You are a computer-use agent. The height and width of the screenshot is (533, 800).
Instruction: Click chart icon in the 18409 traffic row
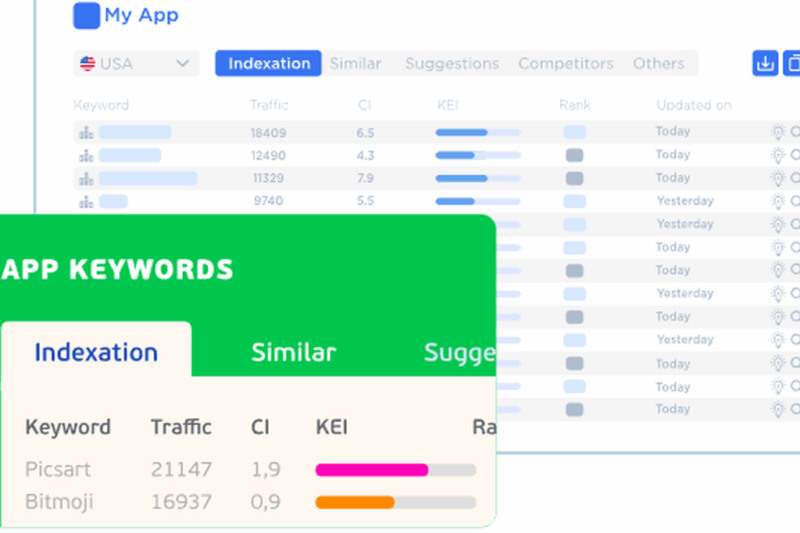click(86, 133)
